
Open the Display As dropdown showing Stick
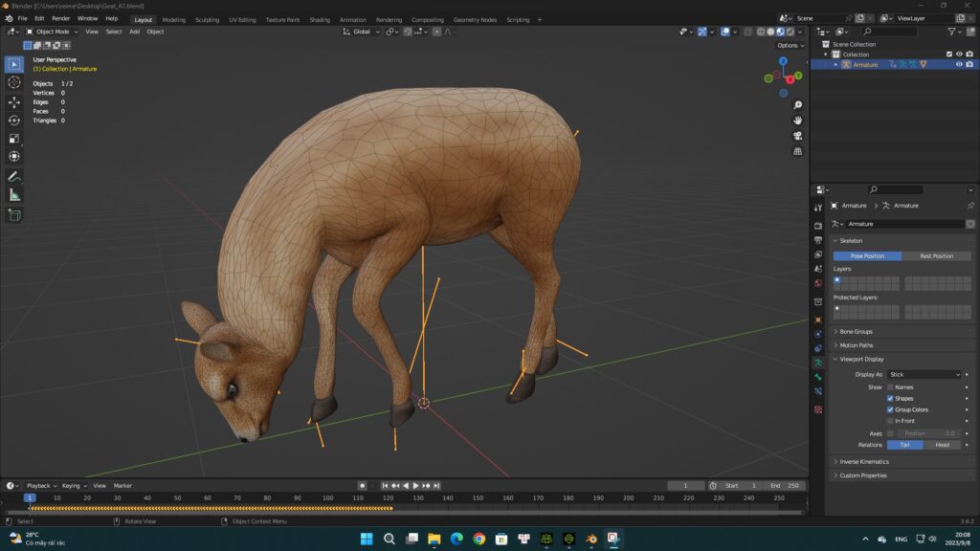tap(924, 373)
